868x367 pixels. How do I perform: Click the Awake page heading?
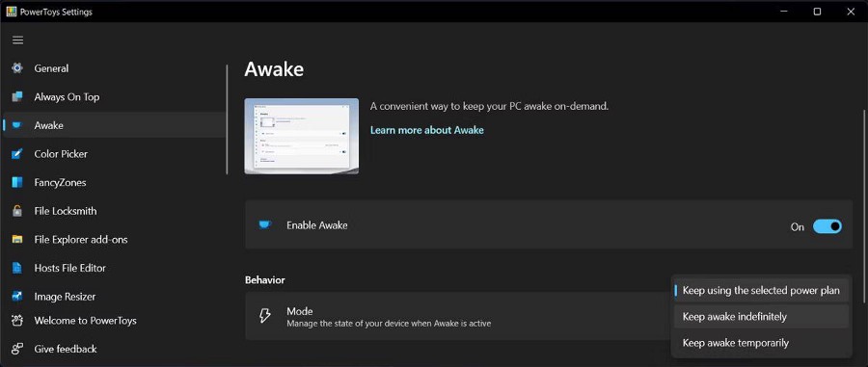[274, 69]
